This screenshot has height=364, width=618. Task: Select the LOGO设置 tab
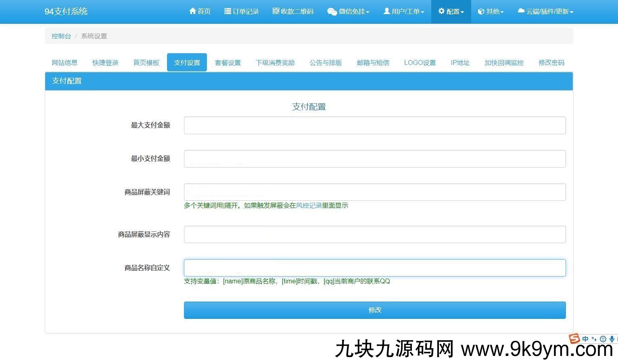420,62
